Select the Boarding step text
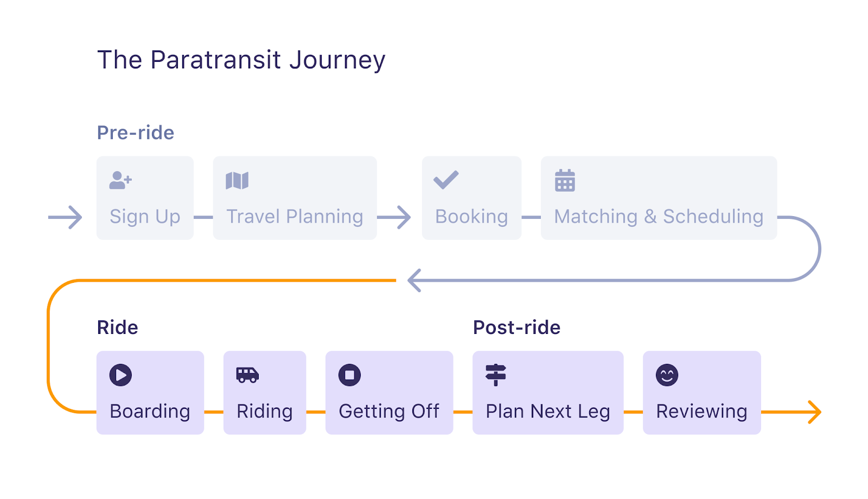The width and height of the screenshot is (868, 499). tap(150, 412)
